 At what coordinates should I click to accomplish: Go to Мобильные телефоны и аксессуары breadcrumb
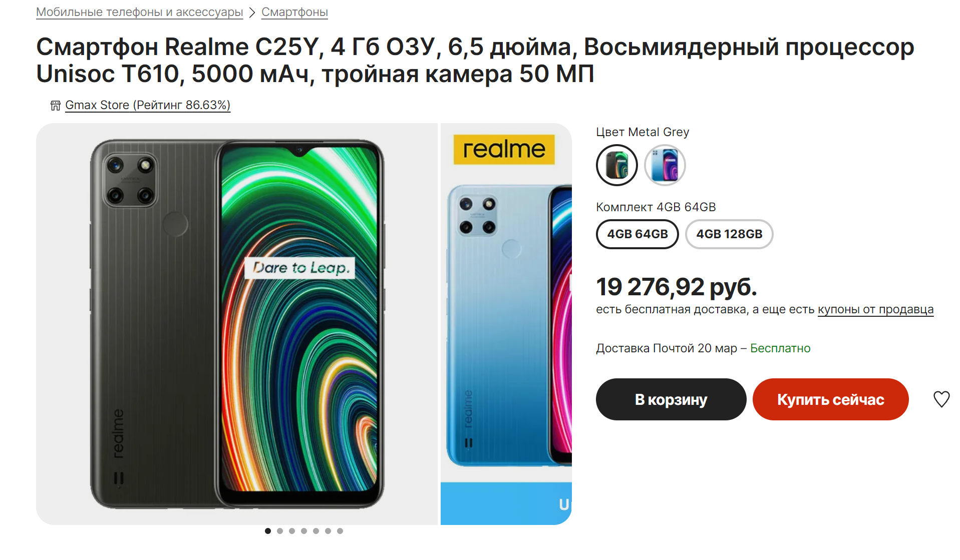[140, 12]
